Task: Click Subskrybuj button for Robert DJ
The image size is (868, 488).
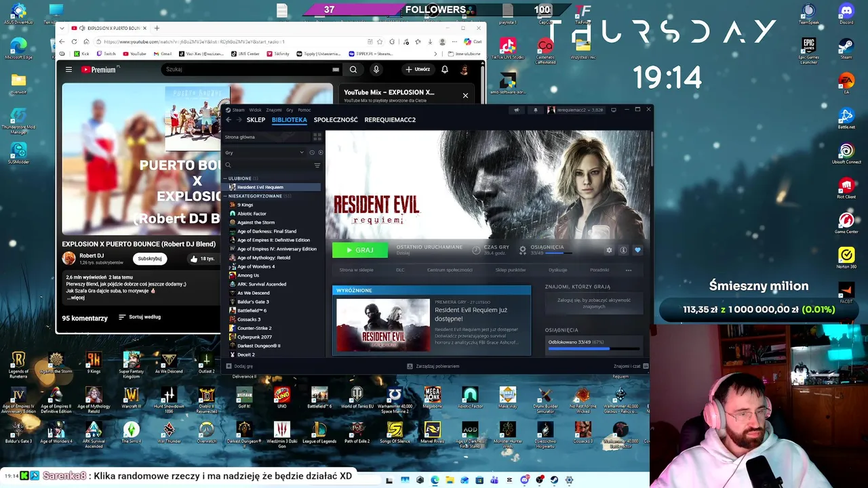Action: click(150, 258)
